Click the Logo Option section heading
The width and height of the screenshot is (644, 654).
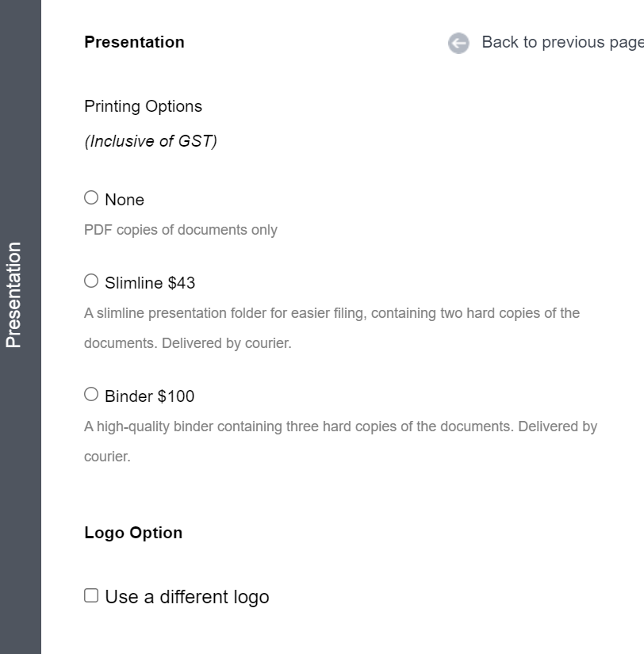(133, 533)
